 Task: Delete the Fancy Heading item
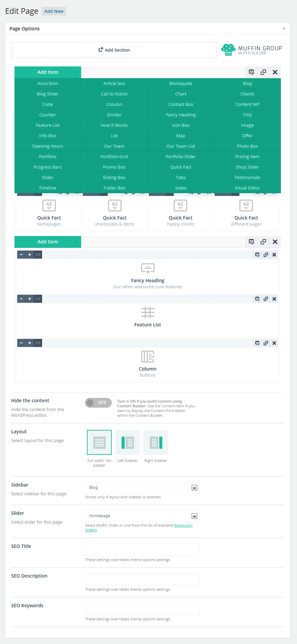(274, 255)
